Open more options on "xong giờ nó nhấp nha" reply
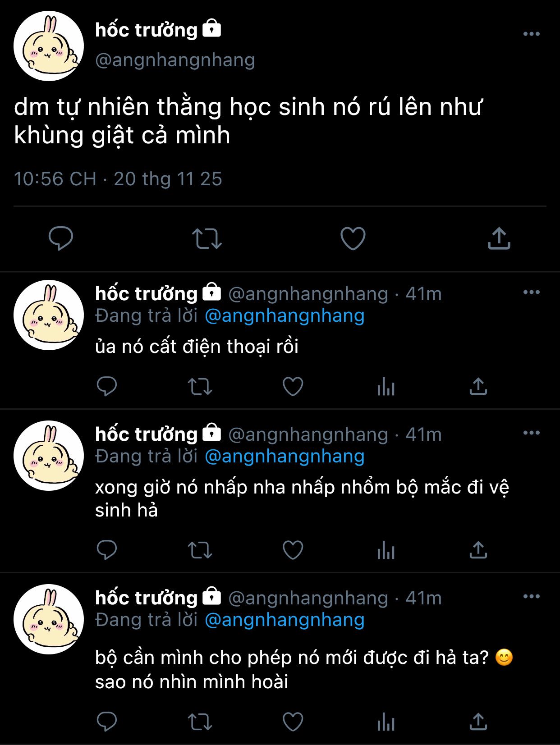560x745 pixels. pos(531,433)
